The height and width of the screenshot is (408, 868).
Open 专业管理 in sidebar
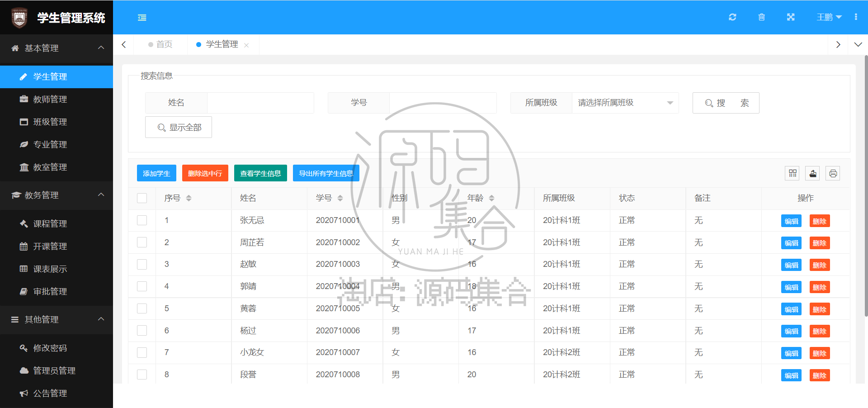[57, 145]
